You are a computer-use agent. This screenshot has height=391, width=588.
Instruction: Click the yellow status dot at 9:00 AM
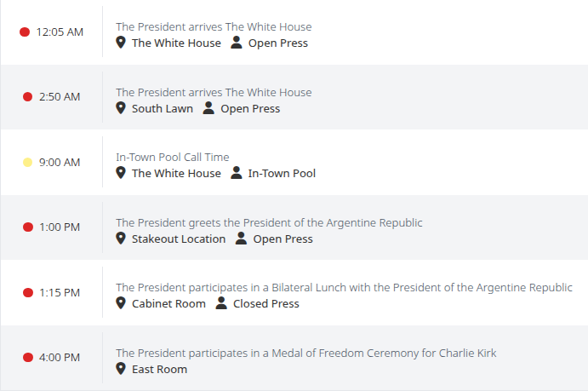(27, 163)
